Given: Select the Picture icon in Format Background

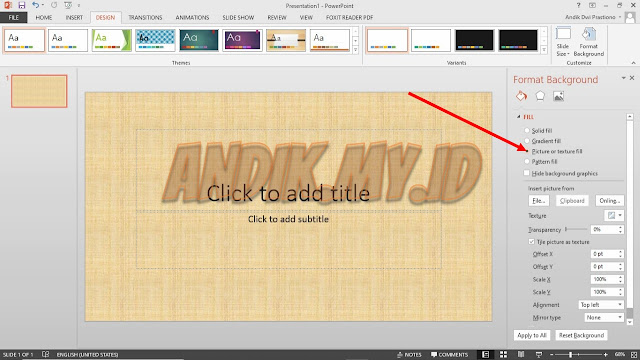Looking at the screenshot, I should point(558,96).
